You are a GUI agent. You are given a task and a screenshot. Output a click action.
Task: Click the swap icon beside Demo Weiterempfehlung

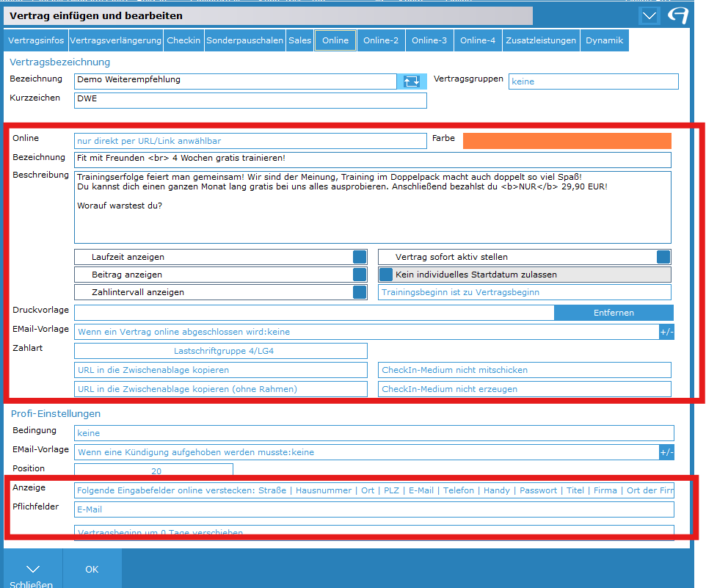(412, 81)
